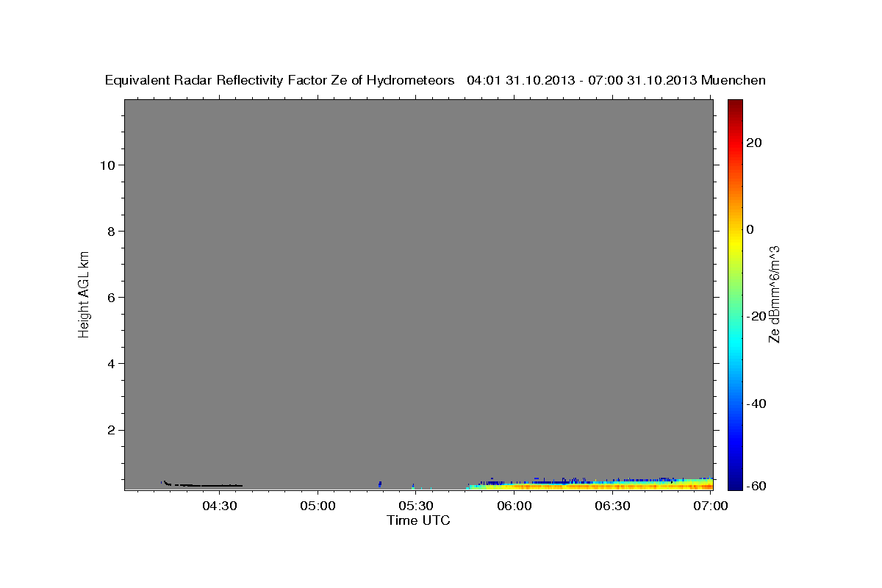Screen dimensions: 882x588
Task: Click the 05:30 time tick label
Action: pos(416,506)
